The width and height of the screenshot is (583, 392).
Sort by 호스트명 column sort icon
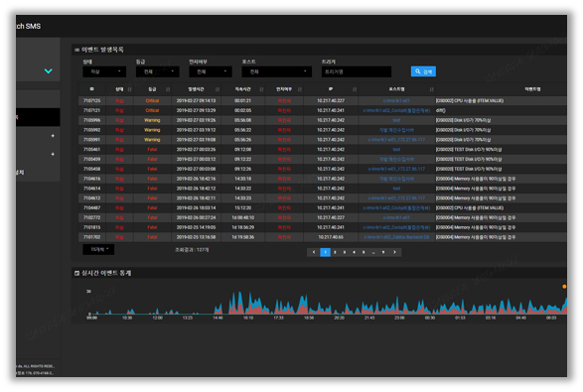click(431, 89)
